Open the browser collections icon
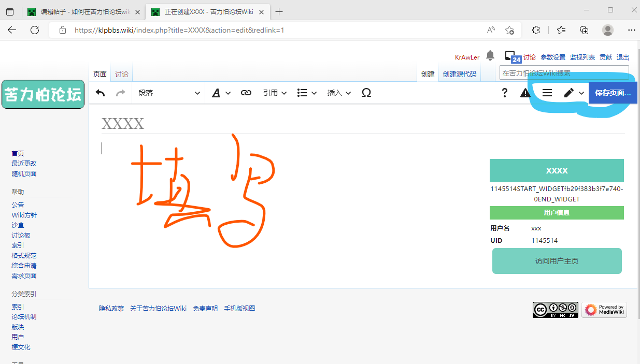 (584, 30)
